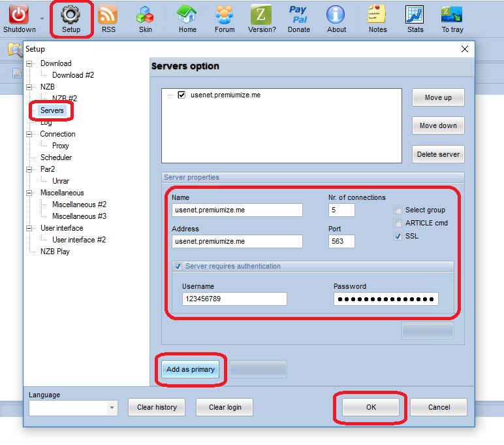This screenshot has width=504, height=445.
Task: Select Download in settings tree
Action: tap(56, 63)
